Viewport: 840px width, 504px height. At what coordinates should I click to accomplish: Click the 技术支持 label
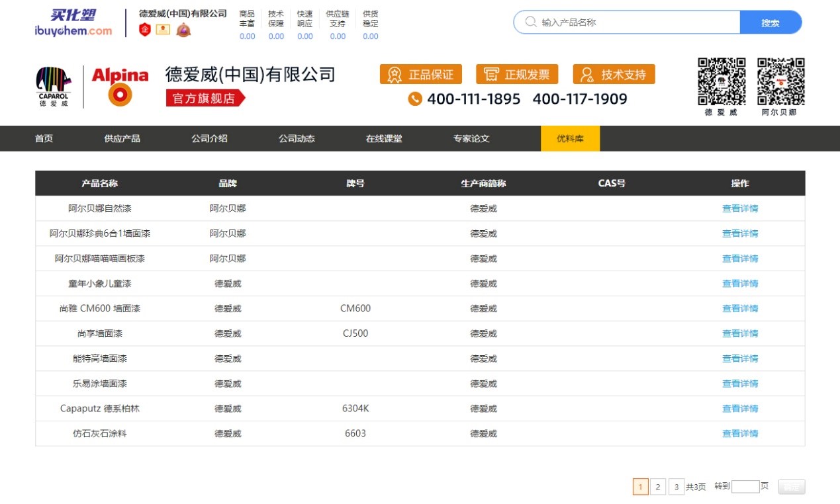[624, 75]
